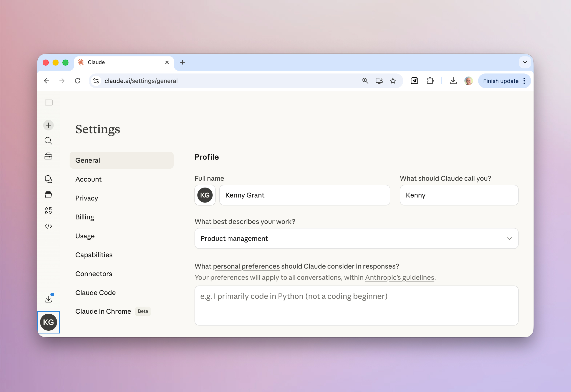
Task: Open Projects via the briefcase icon
Action: click(x=48, y=156)
